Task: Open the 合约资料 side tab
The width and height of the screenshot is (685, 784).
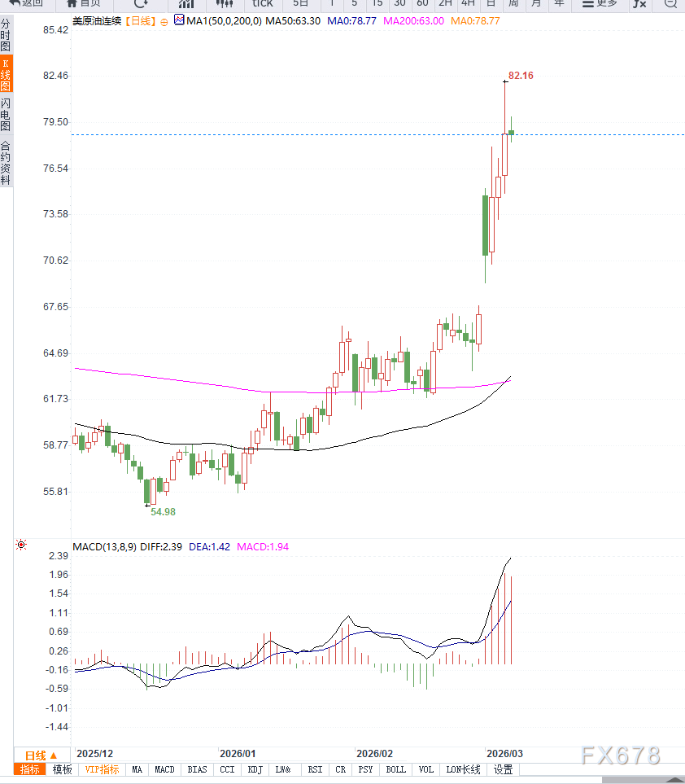Action: (x=6, y=163)
